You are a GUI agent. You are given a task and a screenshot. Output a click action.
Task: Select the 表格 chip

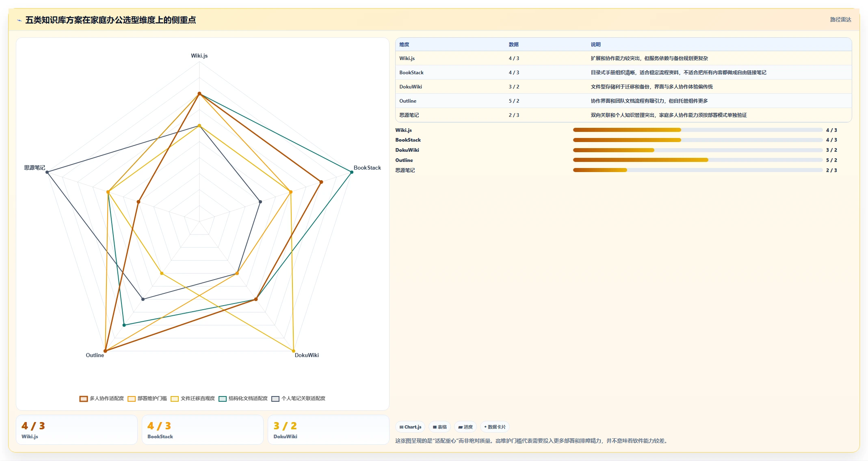(x=439, y=427)
